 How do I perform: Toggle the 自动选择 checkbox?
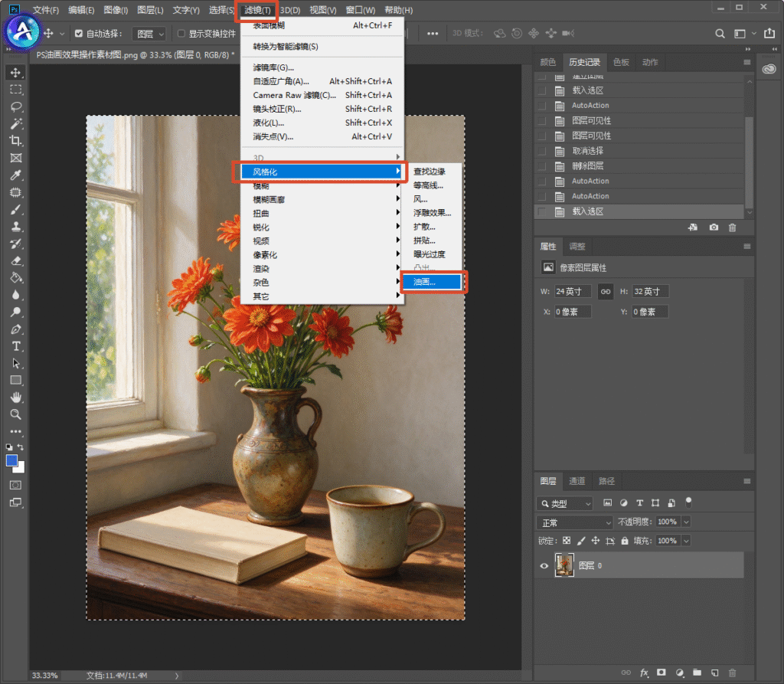(x=79, y=34)
